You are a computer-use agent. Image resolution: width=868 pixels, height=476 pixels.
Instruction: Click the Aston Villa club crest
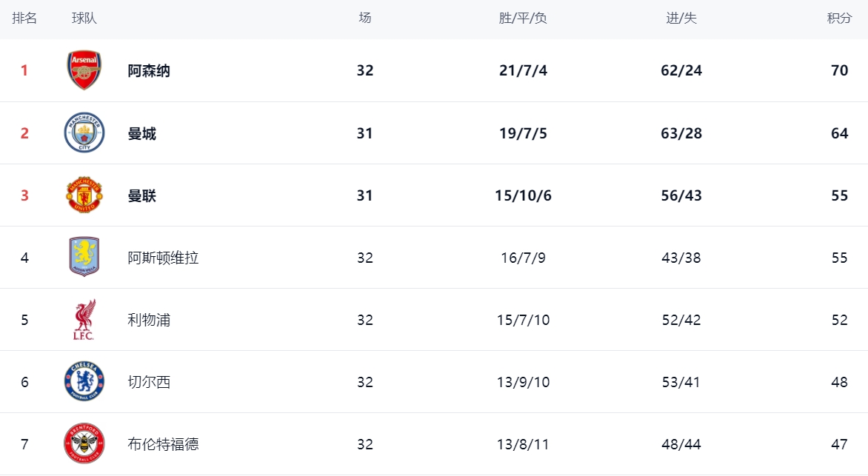point(84,258)
